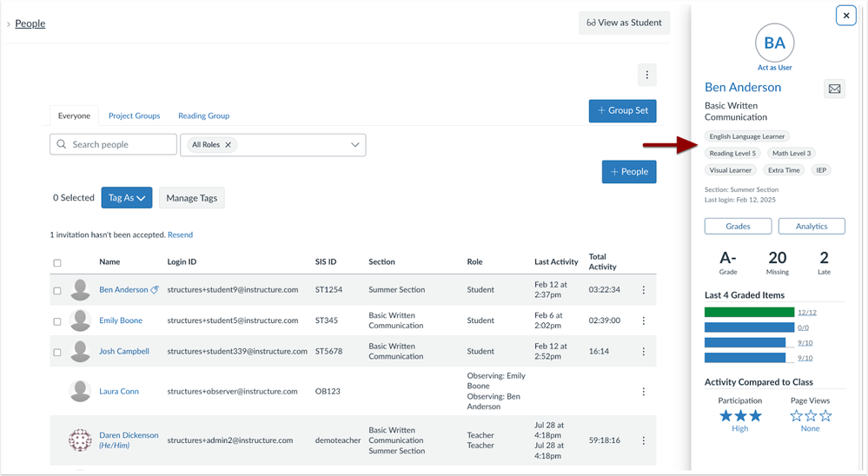Image resolution: width=868 pixels, height=476 pixels.
Task: Click the Last Activity column header
Action: point(556,261)
